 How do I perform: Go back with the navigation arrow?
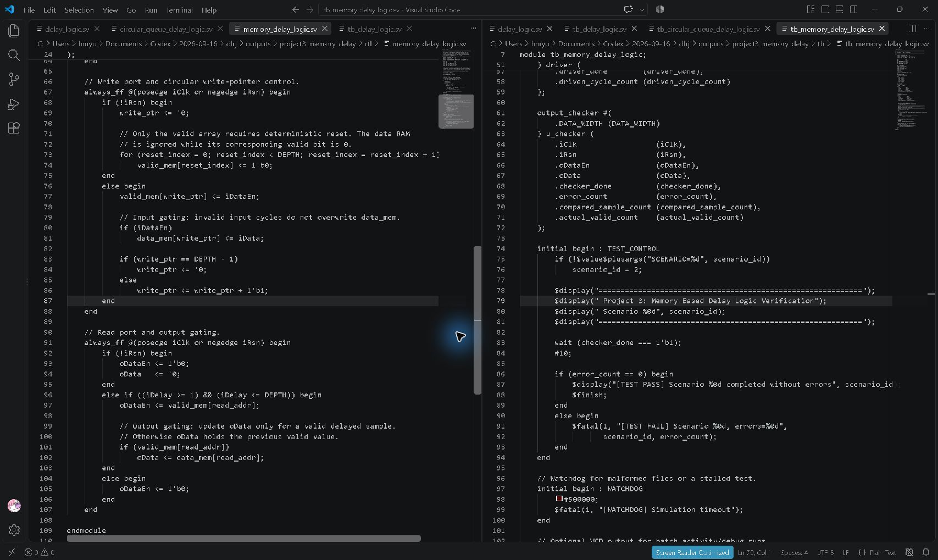coord(296,9)
